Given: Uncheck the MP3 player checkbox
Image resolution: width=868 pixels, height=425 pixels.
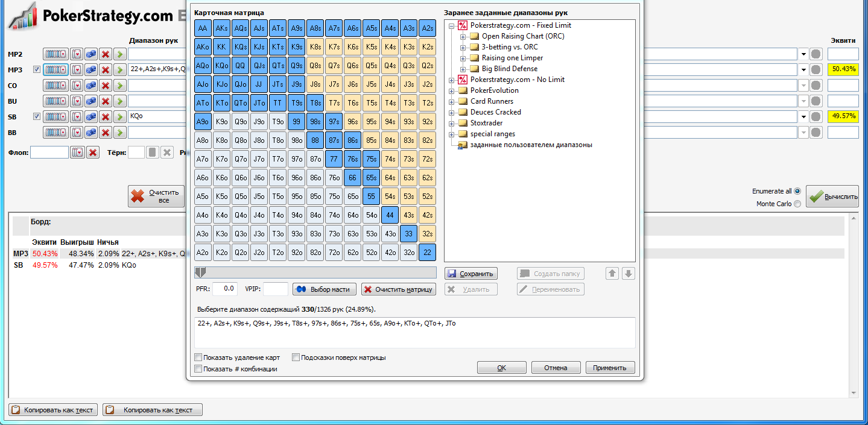Looking at the screenshot, I should tap(37, 70).
